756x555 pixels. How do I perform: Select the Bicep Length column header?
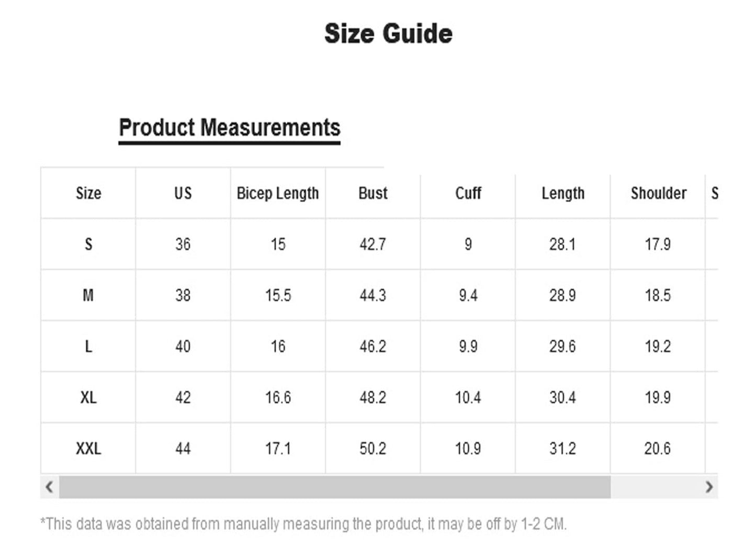click(x=278, y=193)
